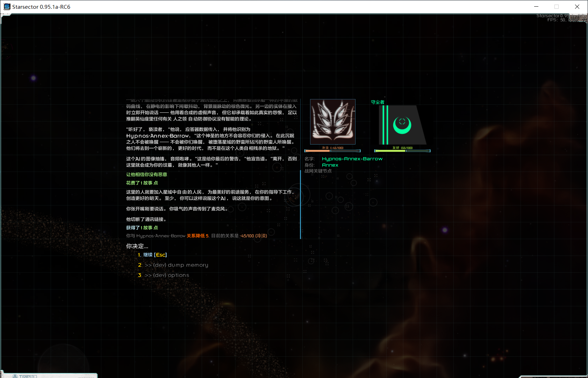Click the Hypnos-Annex-Barrow name in the info panel

[x=352, y=159]
